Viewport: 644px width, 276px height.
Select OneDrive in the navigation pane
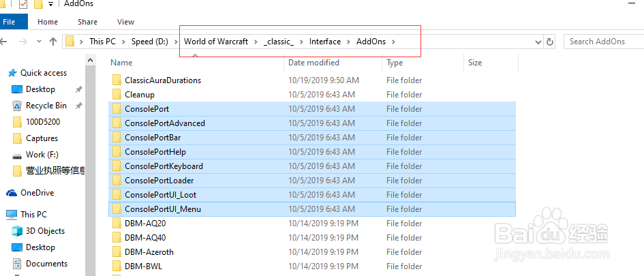click(37, 193)
